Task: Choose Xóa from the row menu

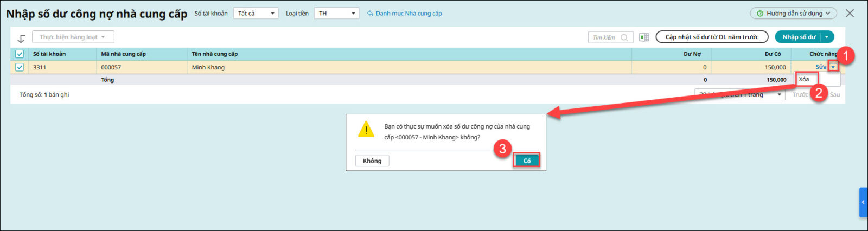Action: [x=805, y=79]
